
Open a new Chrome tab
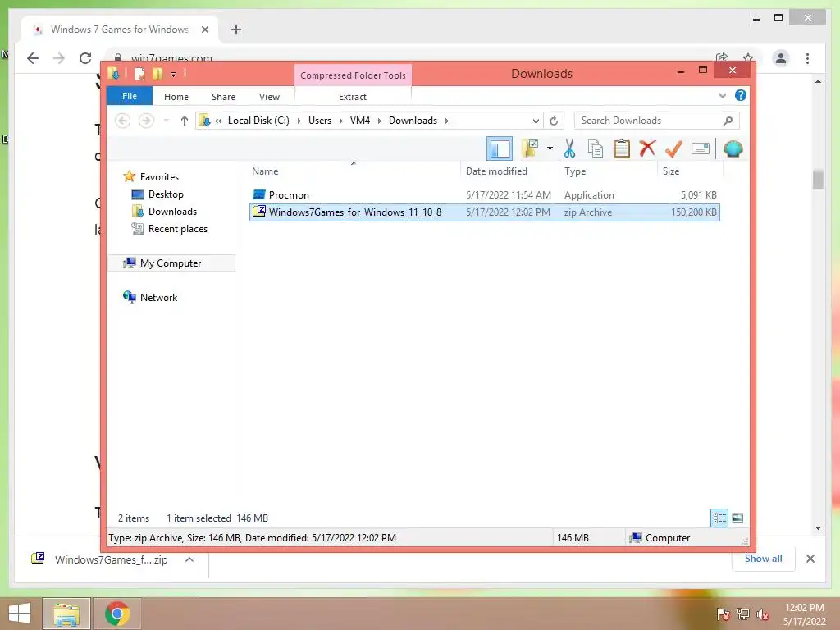(236, 30)
